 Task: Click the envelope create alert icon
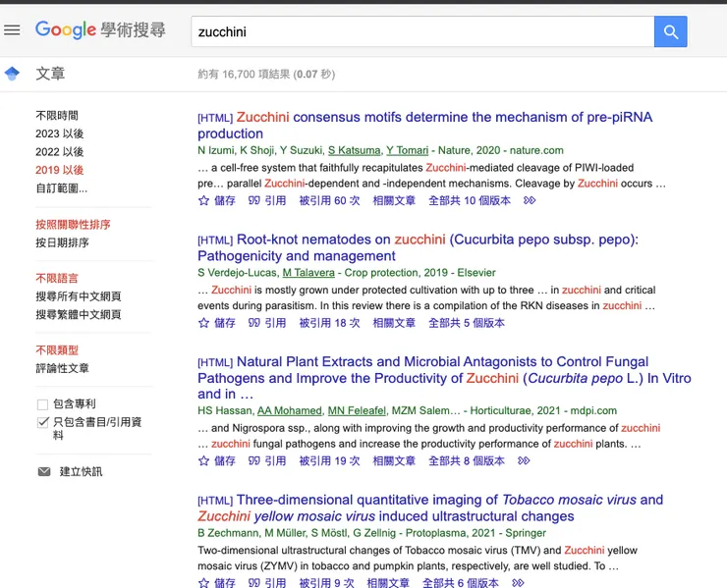pyautogui.click(x=44, y=472)
